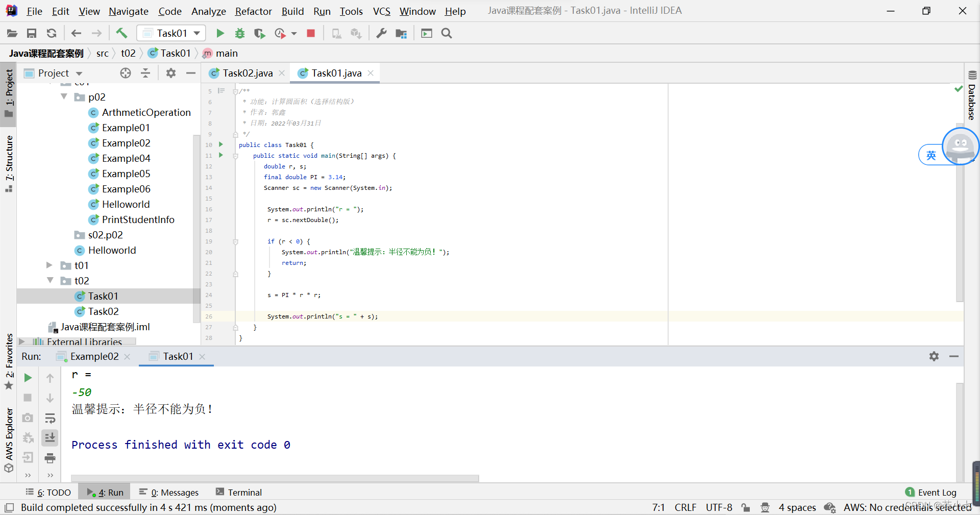Click the Run console horizontal scrollbar
980x515 pixels.
[275, 479]
